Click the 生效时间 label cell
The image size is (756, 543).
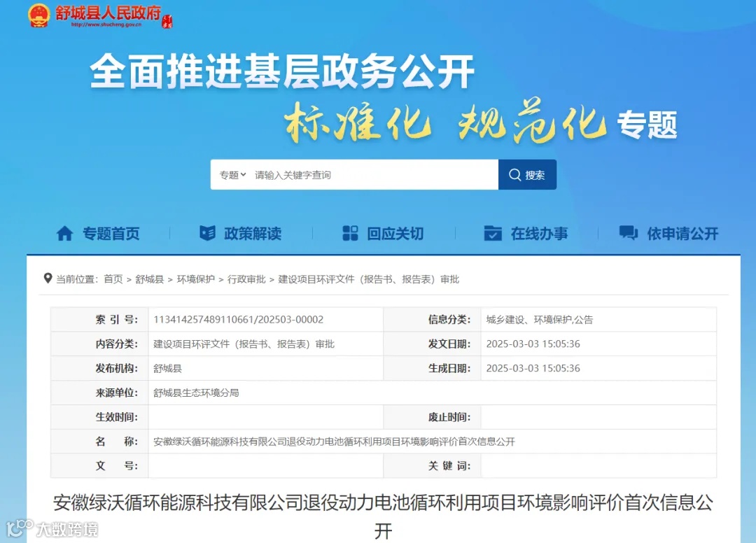click(x=99, y=417)
